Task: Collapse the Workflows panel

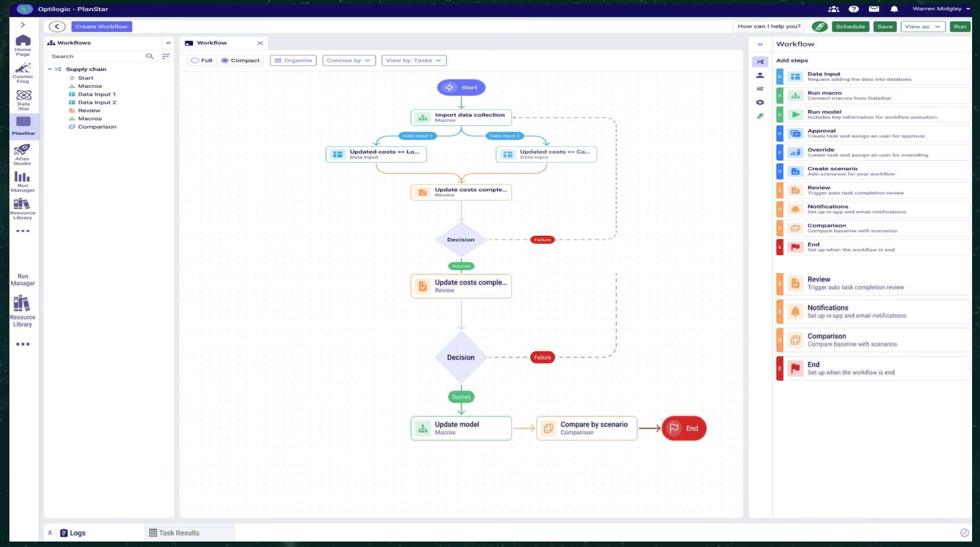Action: 169,43
